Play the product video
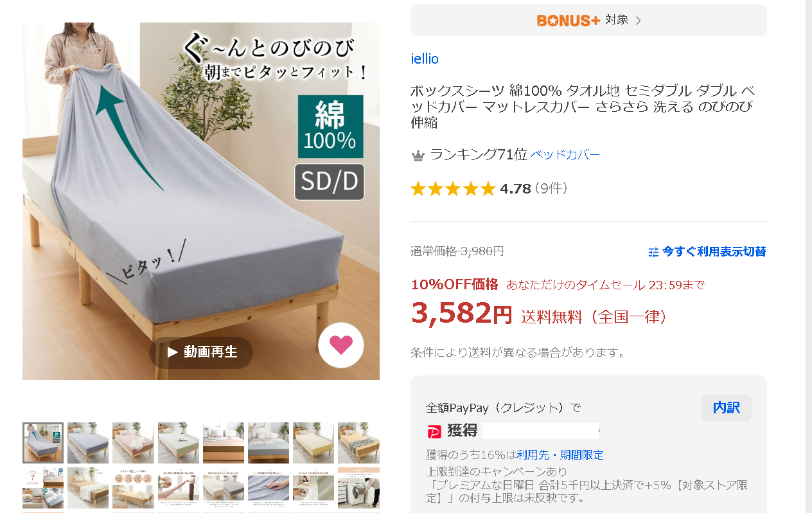Screen dimensions: 812x513 pyautogui.click(x=201, y=352)
